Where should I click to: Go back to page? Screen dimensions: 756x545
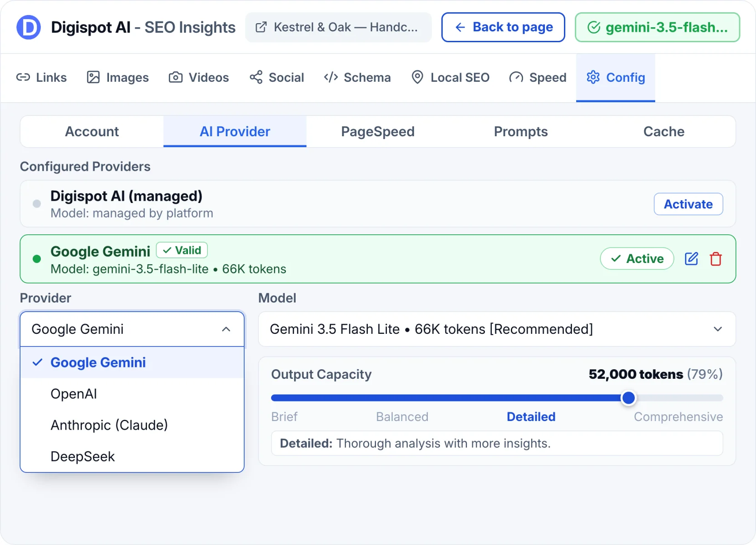(503, 27)
